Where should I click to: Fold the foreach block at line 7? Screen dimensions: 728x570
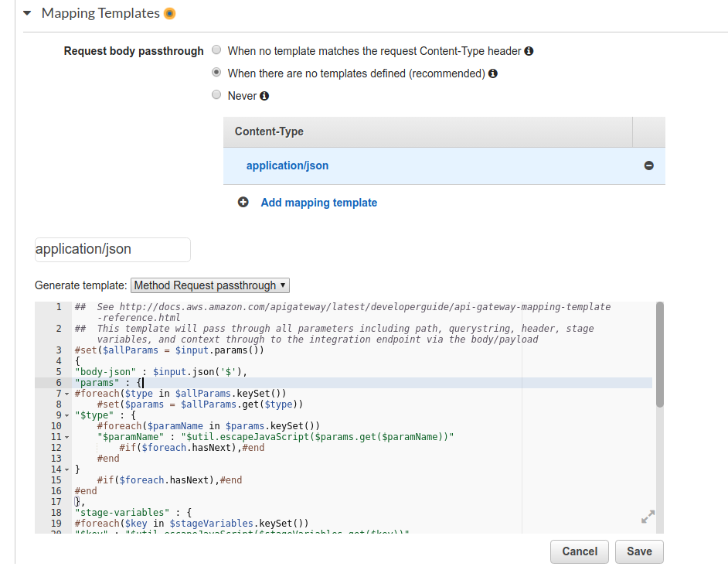click(67, 394)
